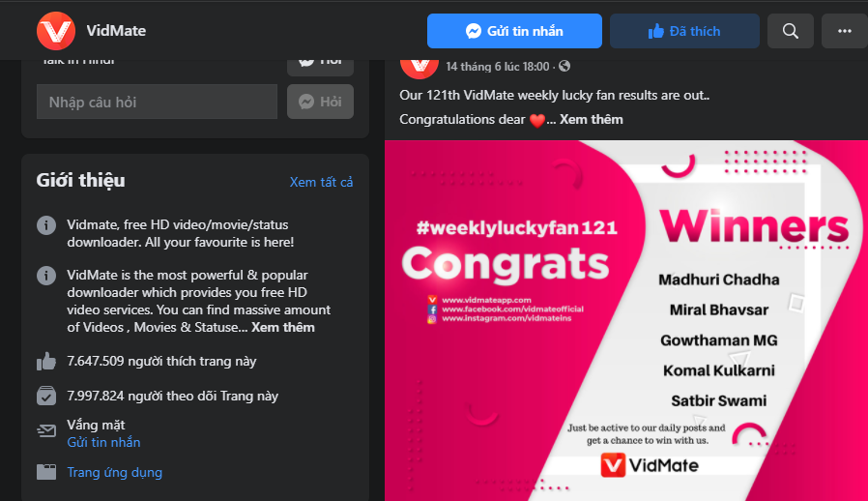
Task: Send message with Gửi tin nhắn button
Action: [x=514, y=31]
